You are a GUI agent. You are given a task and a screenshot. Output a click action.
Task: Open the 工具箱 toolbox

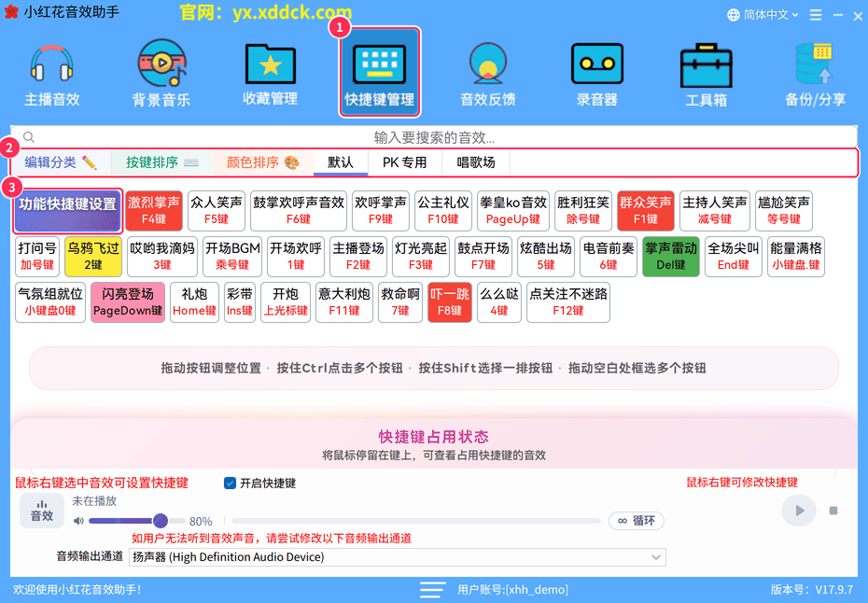(x=706, y=74)
